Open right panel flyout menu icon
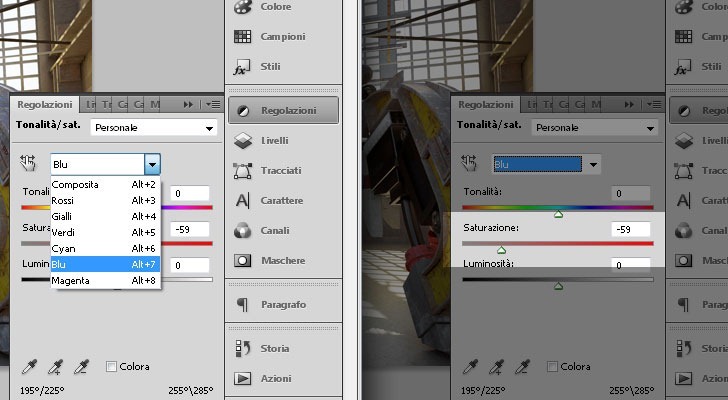The image size is (728, 400). tap(654, 105)
